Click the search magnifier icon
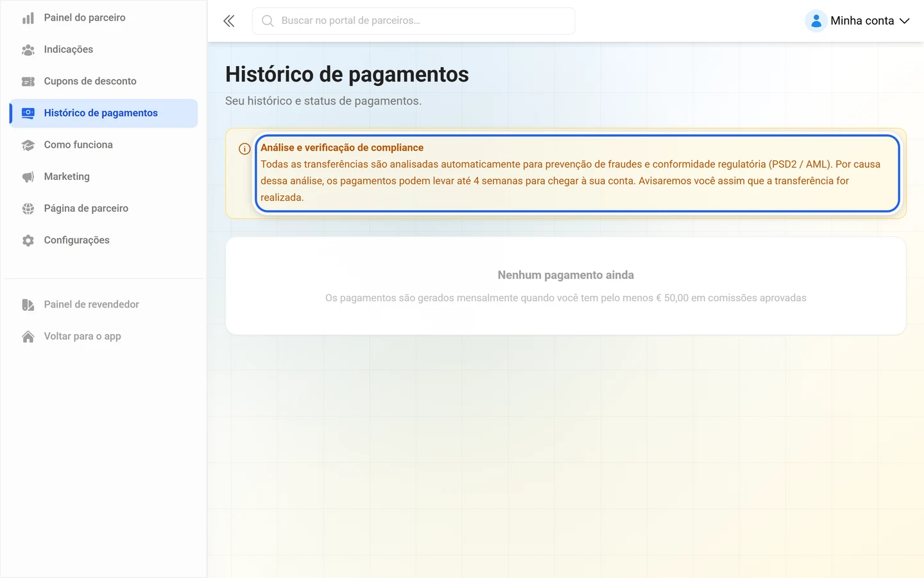The image size is (924, 578). pyautogui.click(x=268, y=21)
